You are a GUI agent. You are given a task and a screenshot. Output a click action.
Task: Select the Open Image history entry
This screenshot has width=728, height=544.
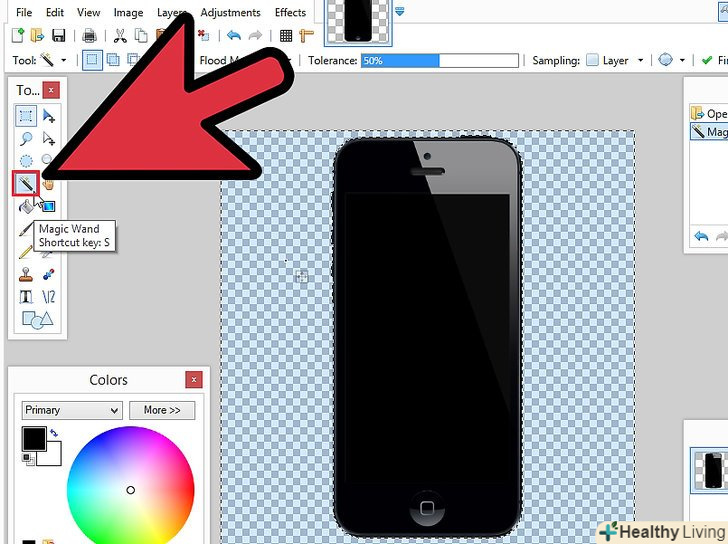pos(709,114)
